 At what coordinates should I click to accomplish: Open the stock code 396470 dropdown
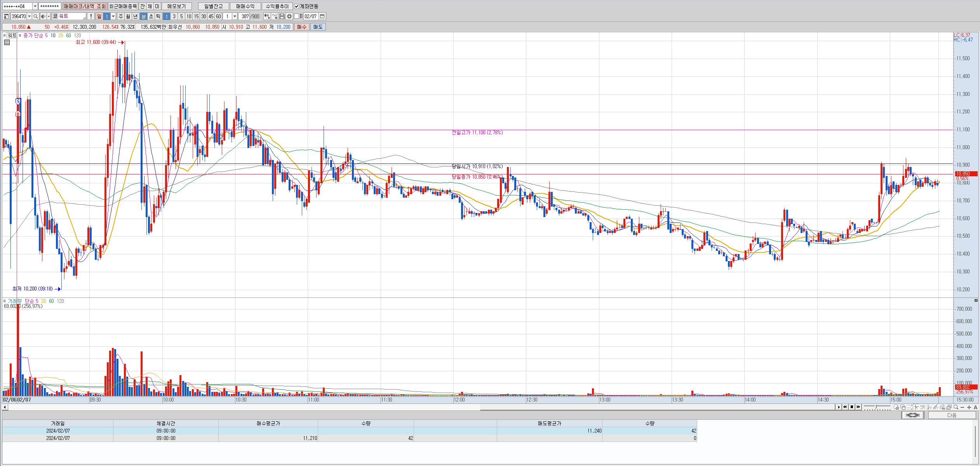(30, 16)
